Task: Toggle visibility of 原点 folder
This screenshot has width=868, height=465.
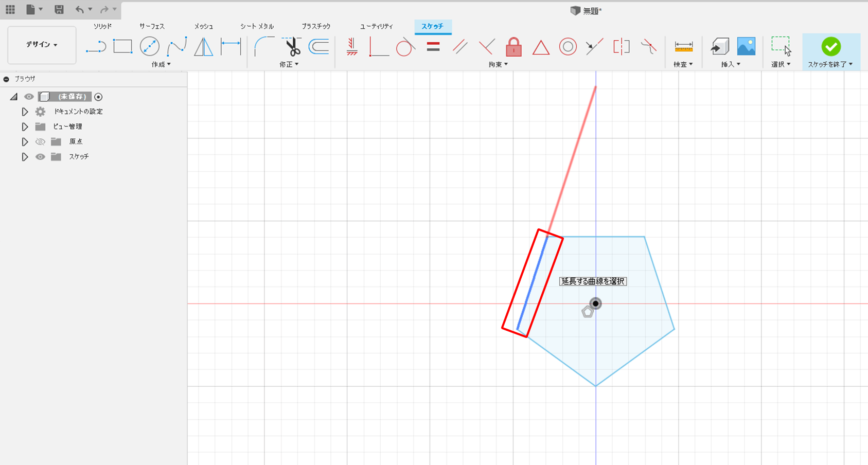Action: click(40, 141)
